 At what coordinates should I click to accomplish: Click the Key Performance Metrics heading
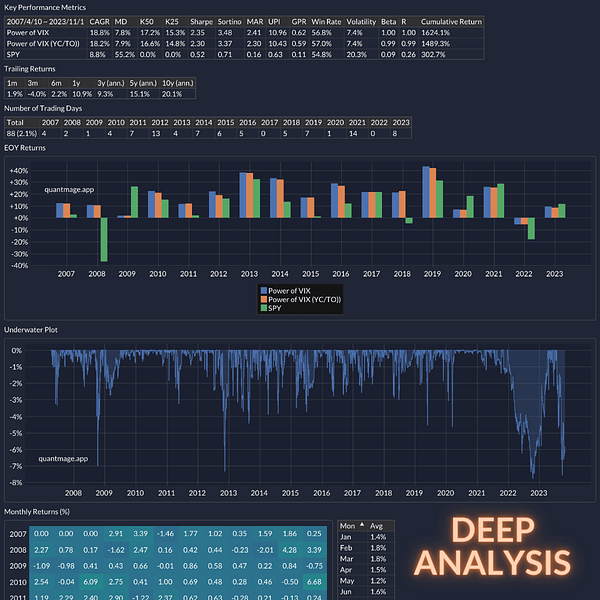pyautogui.click(x=45, y=8)
